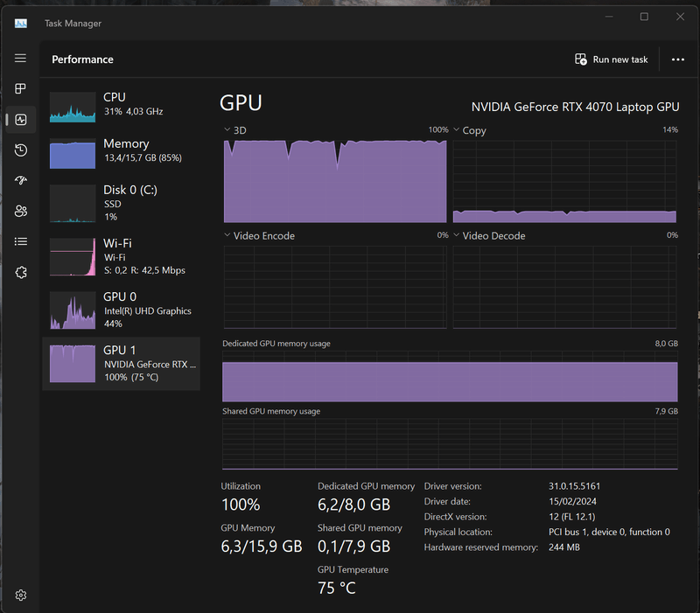700x613 pixels.
Task: Click DirectX version 12 (FL 12.1)
Action: (x=572, y=517)
